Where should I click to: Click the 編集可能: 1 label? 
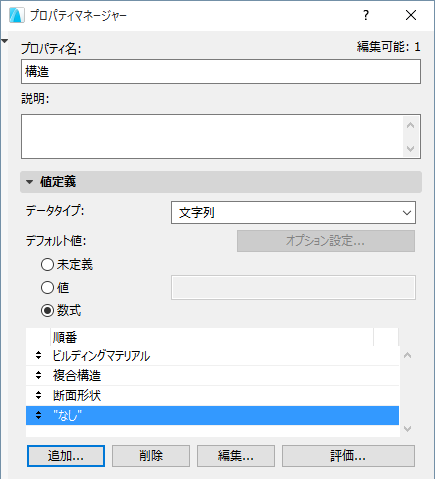[x=389, y=47]
